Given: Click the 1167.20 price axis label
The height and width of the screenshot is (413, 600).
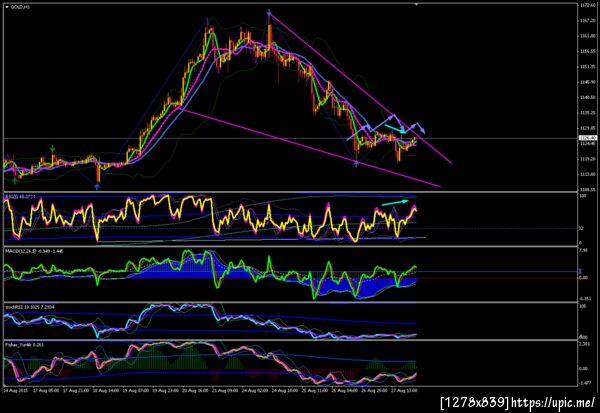Looking at the screenshot, I should pyautogui.click(x=587, y=20).
